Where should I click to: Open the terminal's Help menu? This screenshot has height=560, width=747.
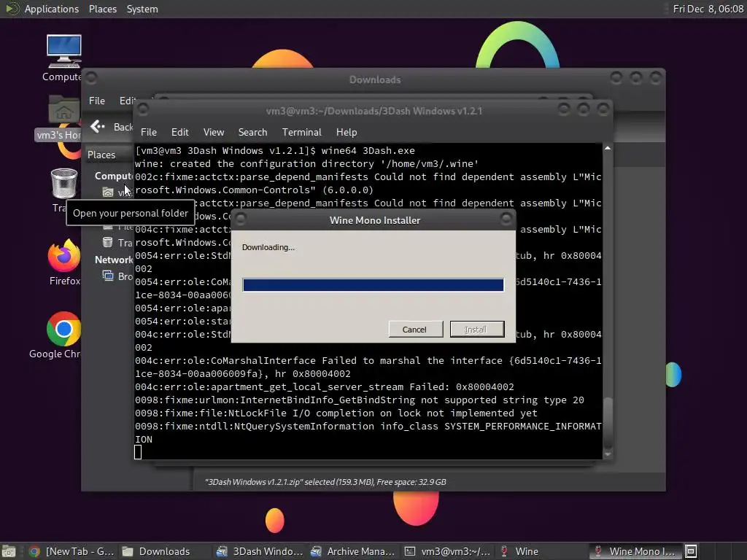[347, 132]
